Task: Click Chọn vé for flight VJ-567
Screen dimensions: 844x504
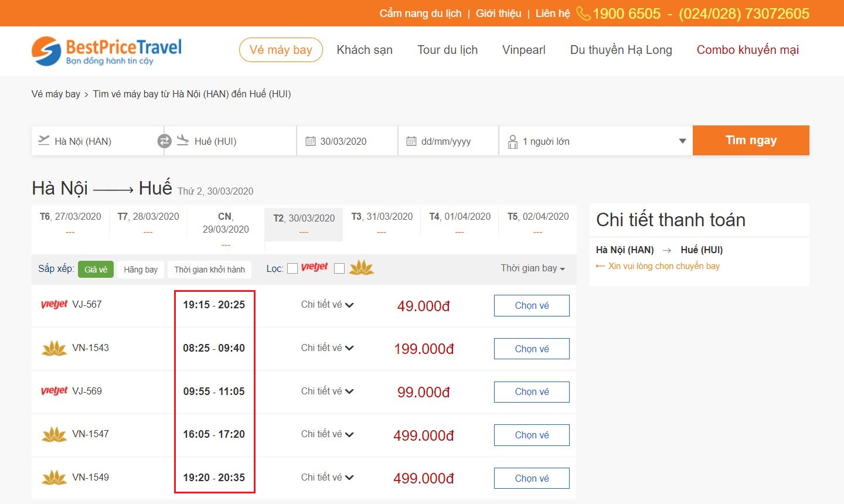Action: point(532,306)
